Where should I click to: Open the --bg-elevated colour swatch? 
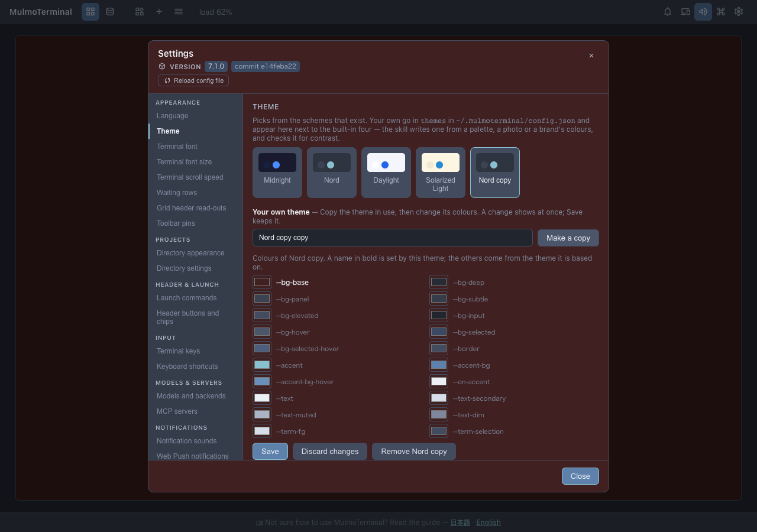click(262, 316)
